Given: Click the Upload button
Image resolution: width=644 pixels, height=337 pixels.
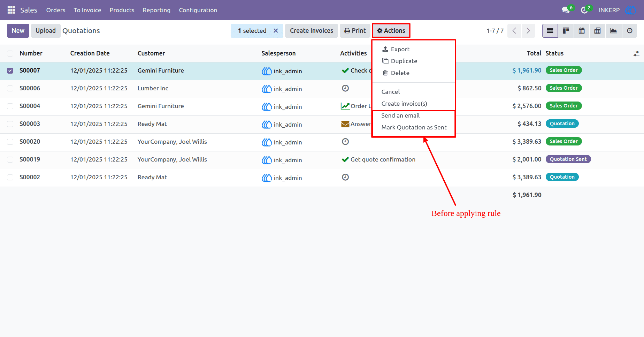Looking at the screenshot, I should pos(46,31).
